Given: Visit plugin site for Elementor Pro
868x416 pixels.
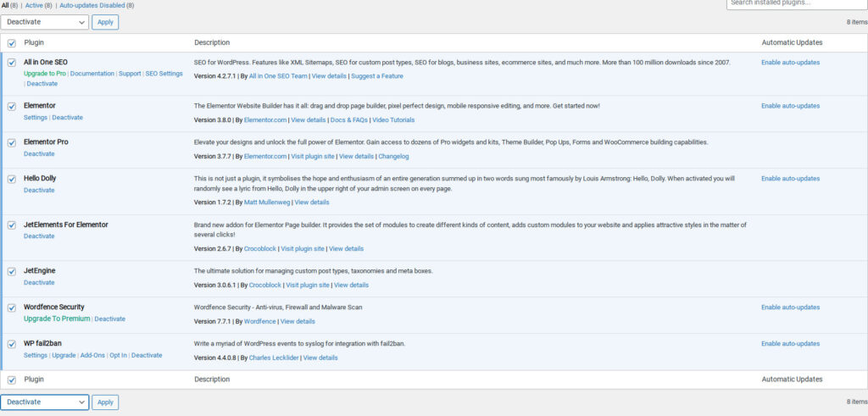Looking at the screenshot, I should tap(313, 157).
